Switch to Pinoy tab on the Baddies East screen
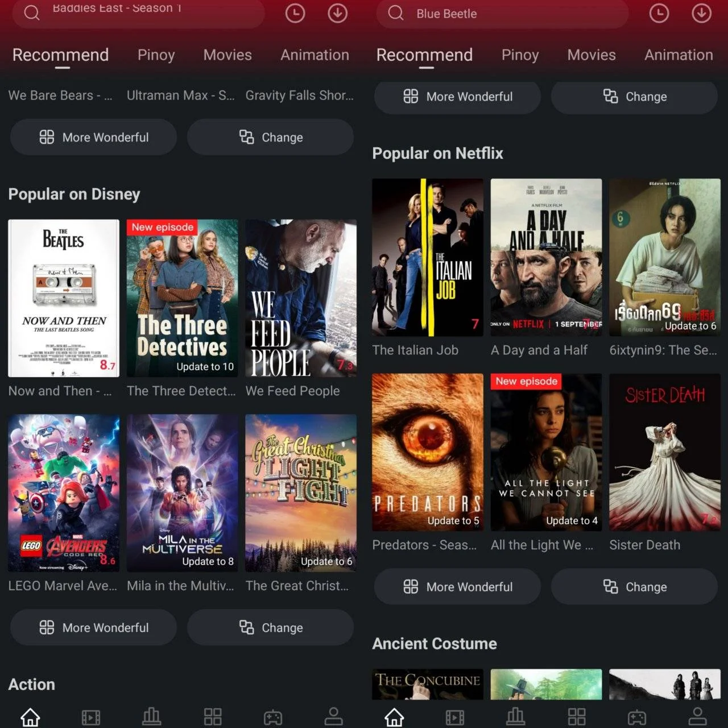 click(x=156, y=55)
